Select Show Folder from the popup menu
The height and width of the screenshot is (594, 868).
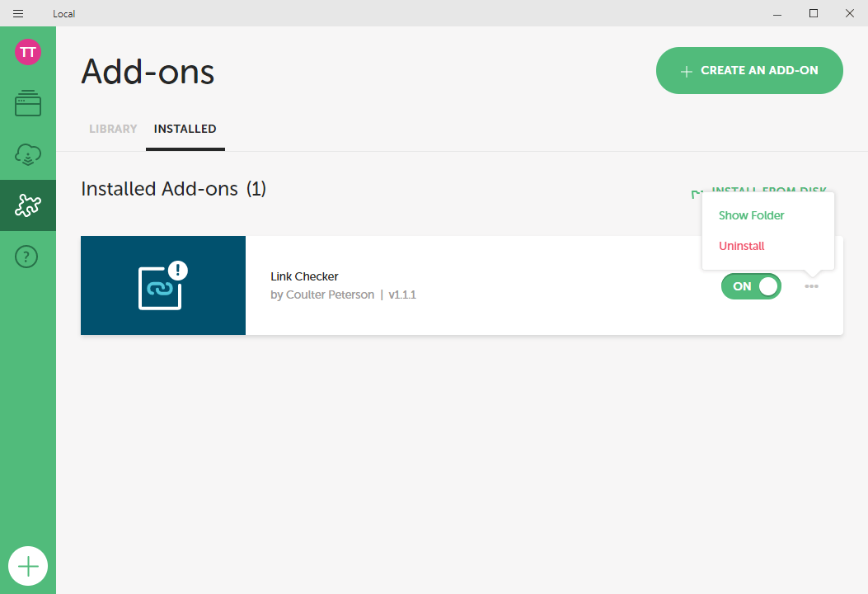[x=751, y=215]
